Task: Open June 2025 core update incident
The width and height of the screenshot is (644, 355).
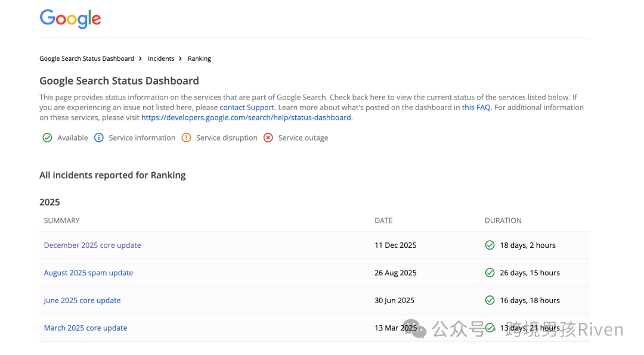Action: click(x=82, y=300)
